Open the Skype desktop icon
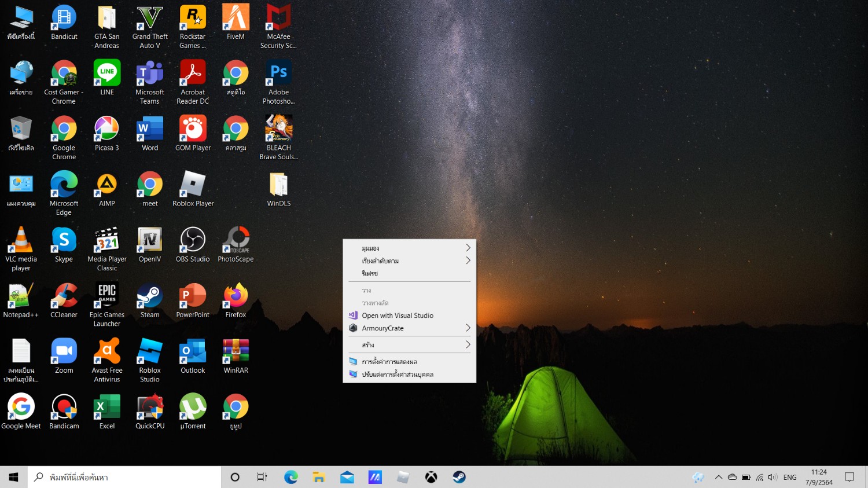The height and width of the screenshot is (488, 868). [x=64, y=245]
